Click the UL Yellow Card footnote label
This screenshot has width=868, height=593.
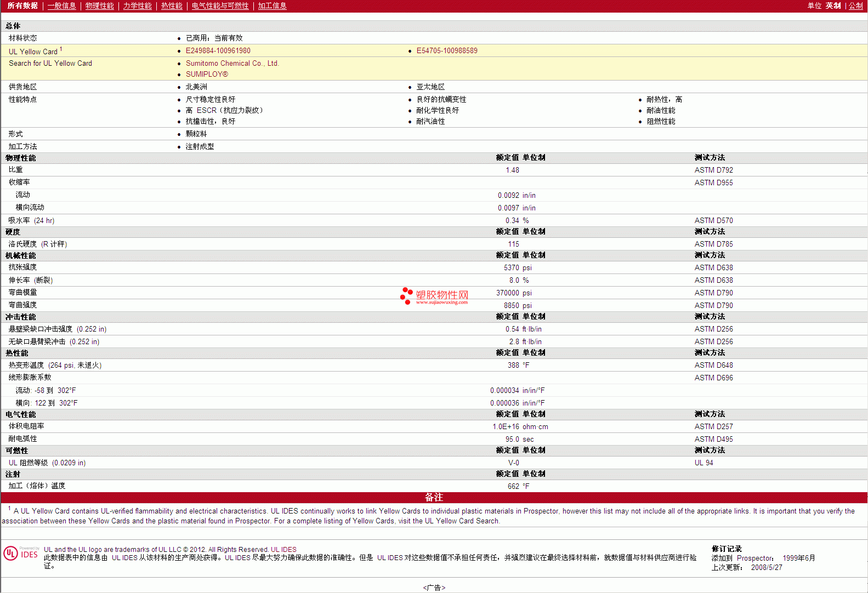coord(33,52)
